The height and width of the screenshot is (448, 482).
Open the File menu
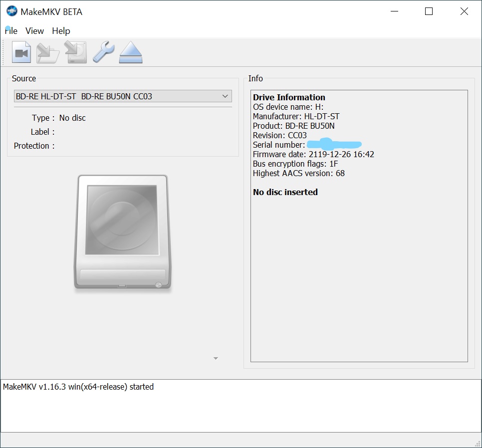(x=11, y=31)
